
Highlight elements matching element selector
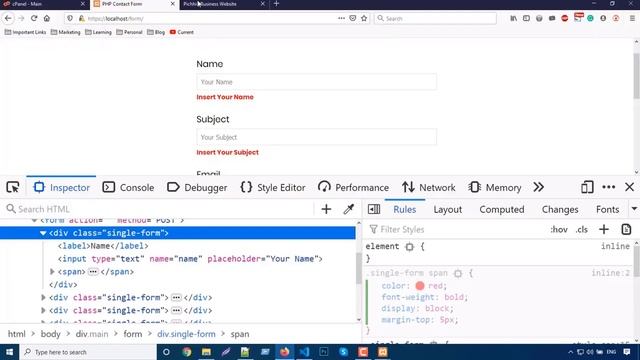(x=409, y=247)
